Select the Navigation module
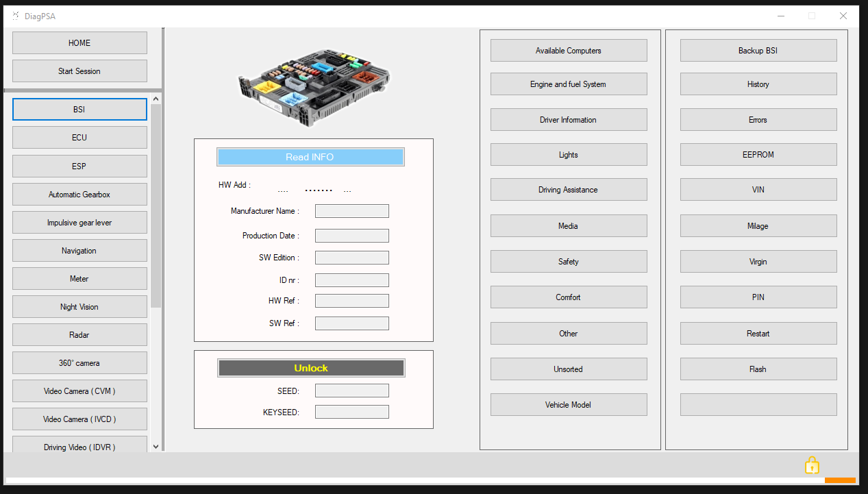 pyautogui.click(x=79, y=250)
